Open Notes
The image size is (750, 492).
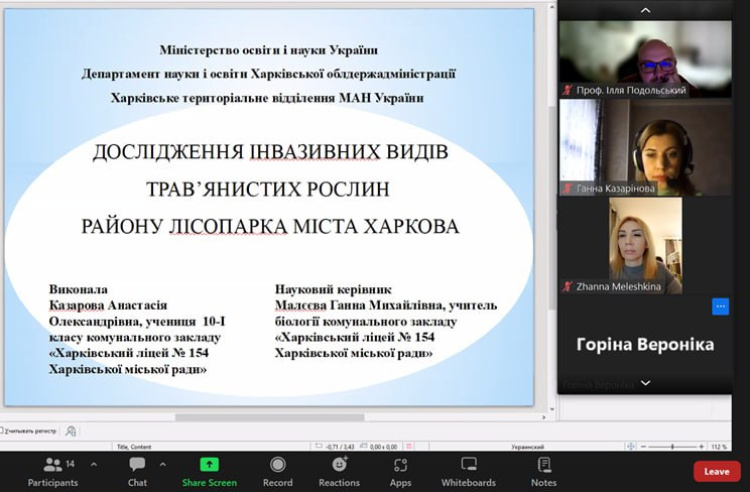[544, 471]
